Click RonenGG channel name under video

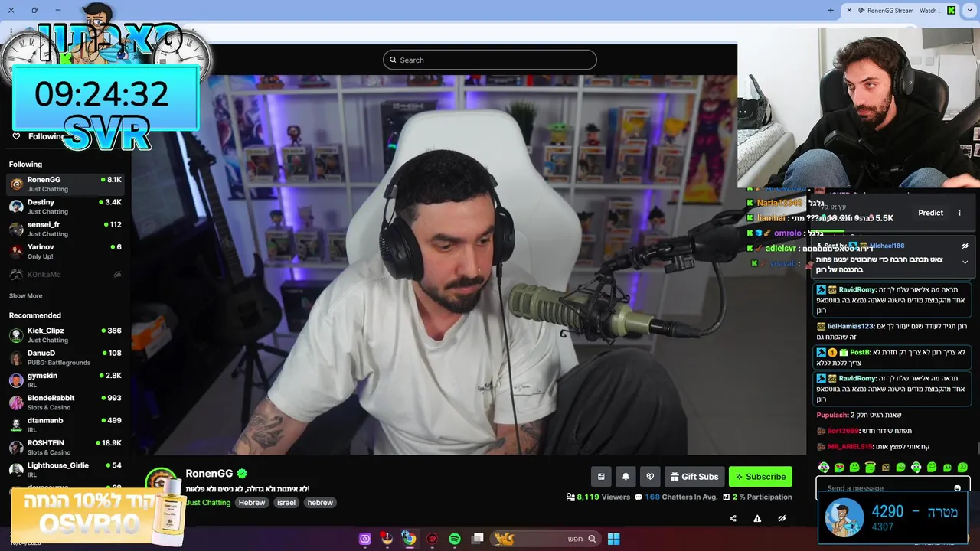pyautogui.click(x=209, y=474)
